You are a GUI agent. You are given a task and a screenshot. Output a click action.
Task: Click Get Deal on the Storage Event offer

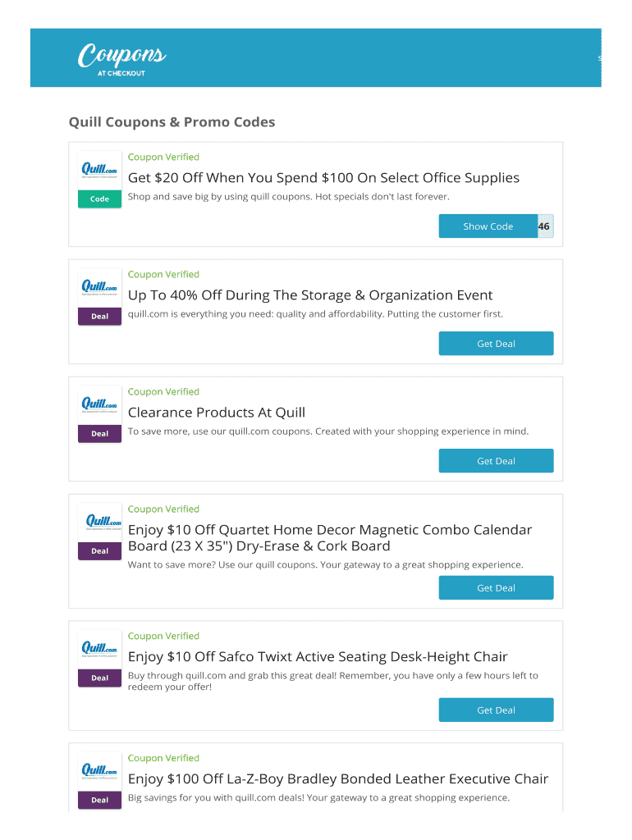point(496,343)
